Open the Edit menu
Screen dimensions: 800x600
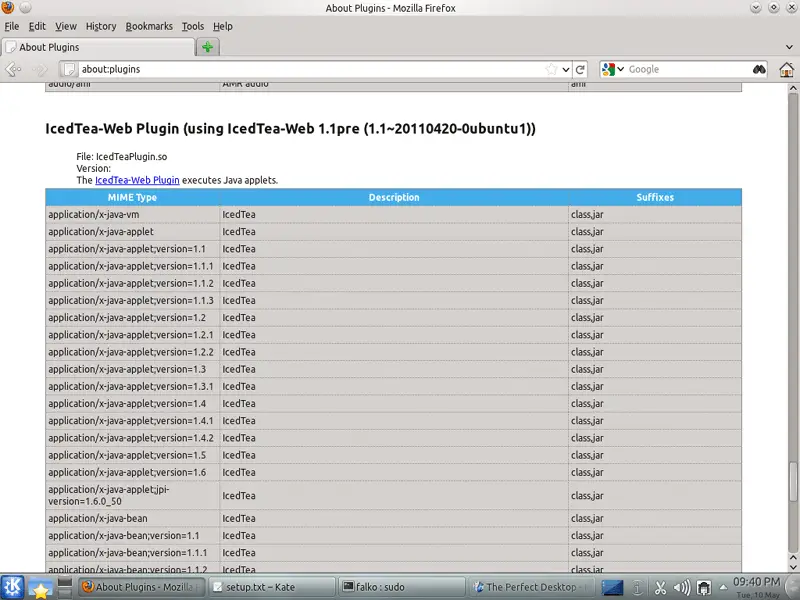[x=37, y=26]
